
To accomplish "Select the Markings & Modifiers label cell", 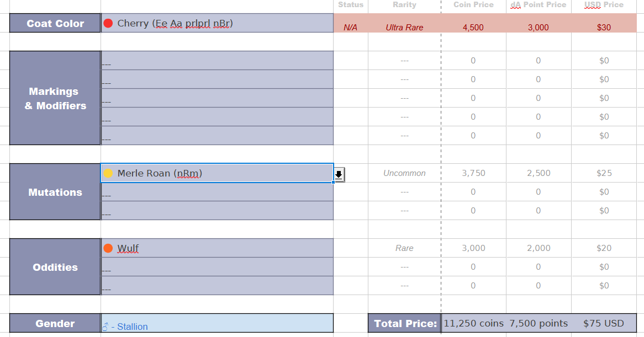I will [55, 98].
